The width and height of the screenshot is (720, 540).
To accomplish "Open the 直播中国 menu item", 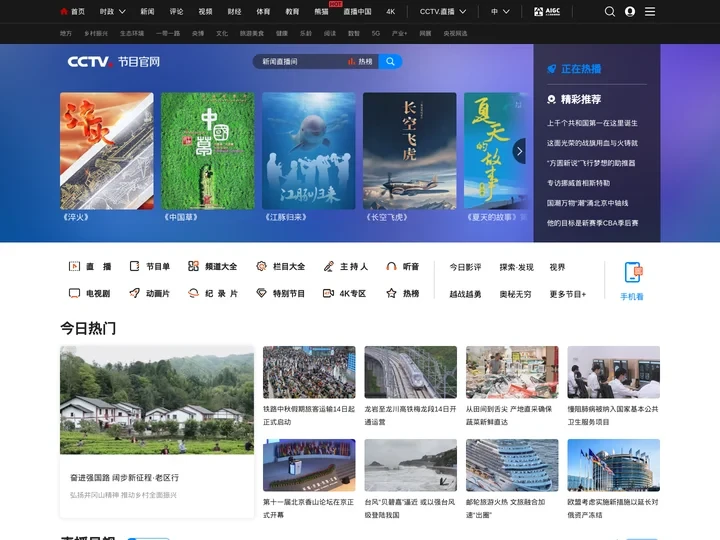I will coord(357,11).
